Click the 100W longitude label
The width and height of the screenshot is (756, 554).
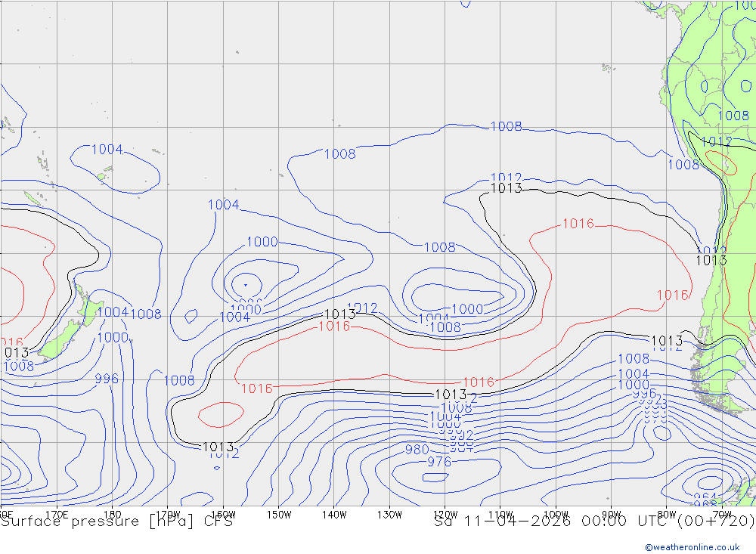click(x=556, y=515)
